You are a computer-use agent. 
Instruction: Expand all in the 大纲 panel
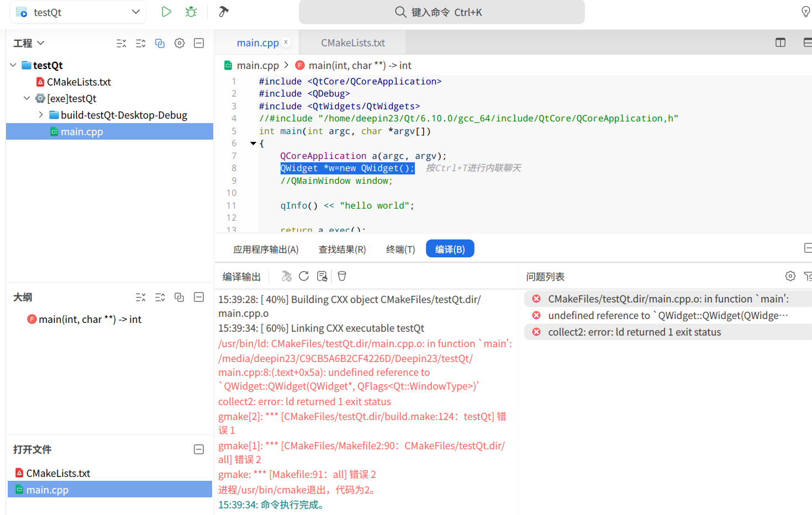[160, 298]
